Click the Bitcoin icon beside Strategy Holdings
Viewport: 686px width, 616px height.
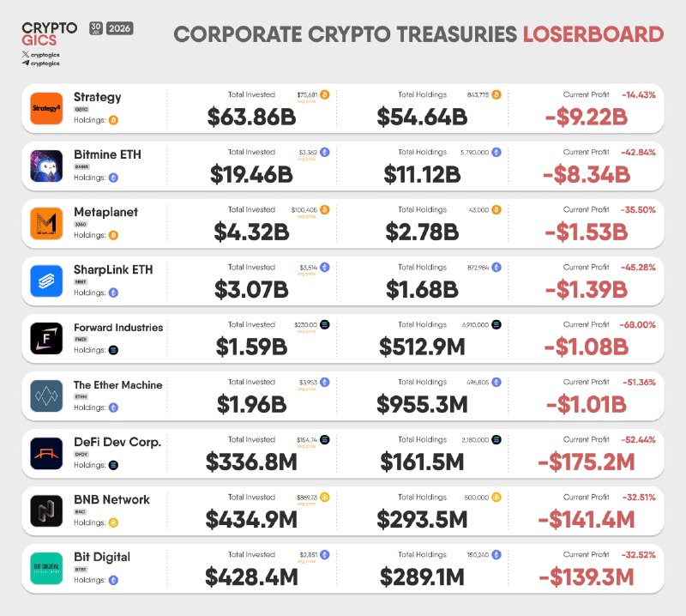(113, 120)
